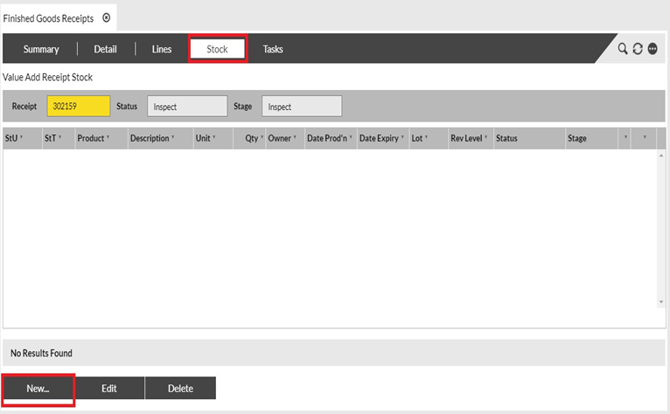Open the more options ellipsis icon

(652, 49)
